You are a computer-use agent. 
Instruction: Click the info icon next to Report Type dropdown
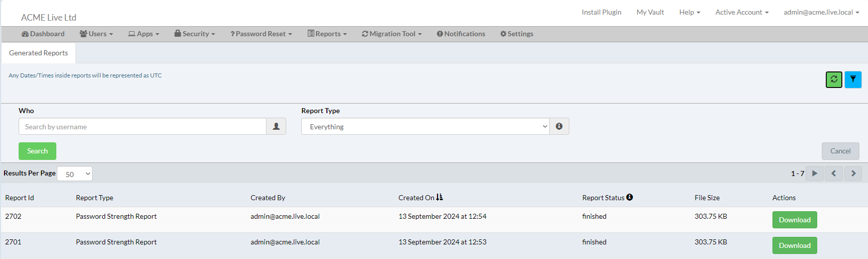[559, 127]
